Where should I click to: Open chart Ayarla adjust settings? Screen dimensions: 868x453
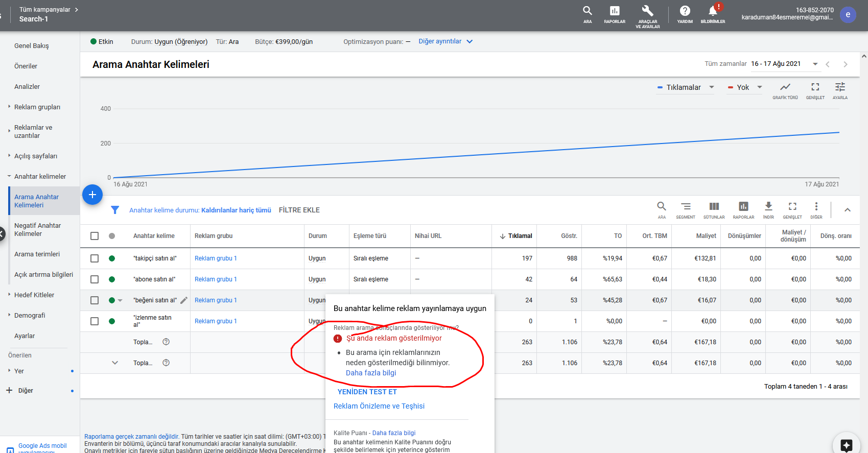pos(840,90)
